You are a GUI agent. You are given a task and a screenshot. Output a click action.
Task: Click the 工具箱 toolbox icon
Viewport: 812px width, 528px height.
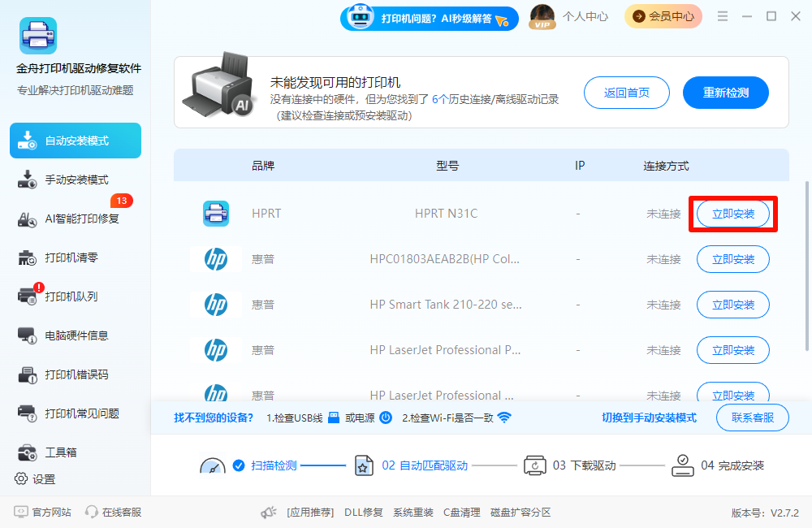pos(27,452)
